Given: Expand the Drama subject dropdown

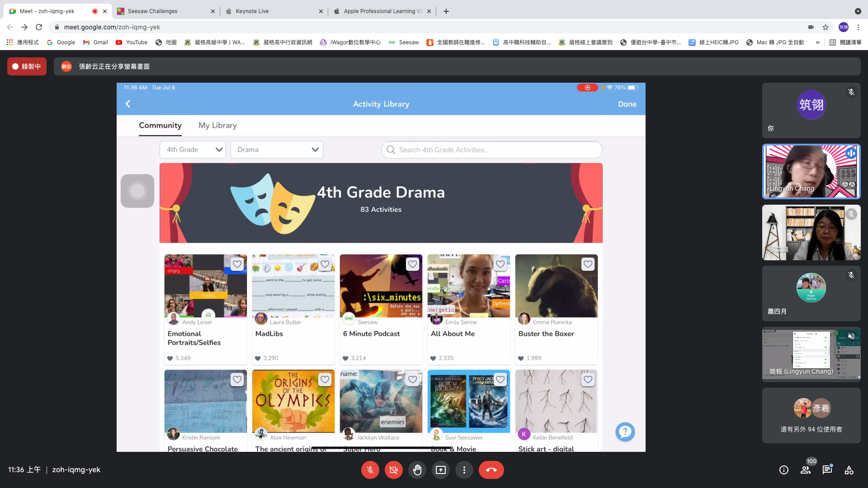Looking at the screenshot, I should tap(277, 150).
